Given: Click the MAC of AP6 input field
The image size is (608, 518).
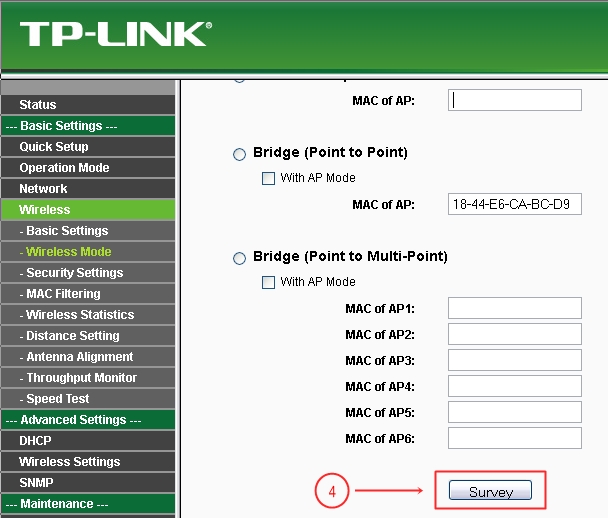Looking at the screenshot, I should click(515, 438).
